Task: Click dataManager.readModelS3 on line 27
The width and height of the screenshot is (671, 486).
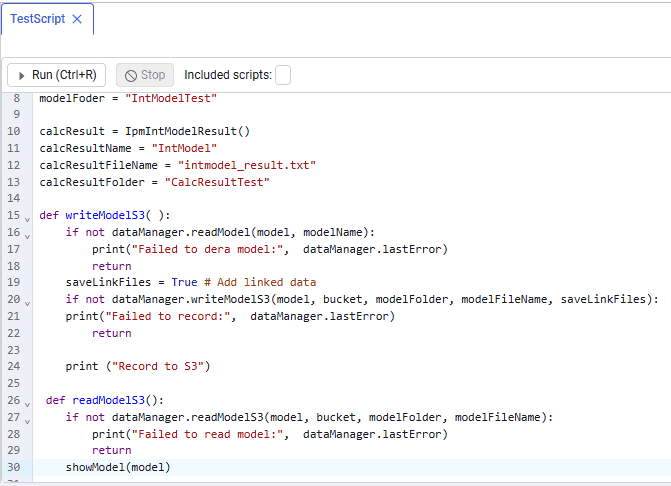Action: pyautogui.click(x=187, y=417)
